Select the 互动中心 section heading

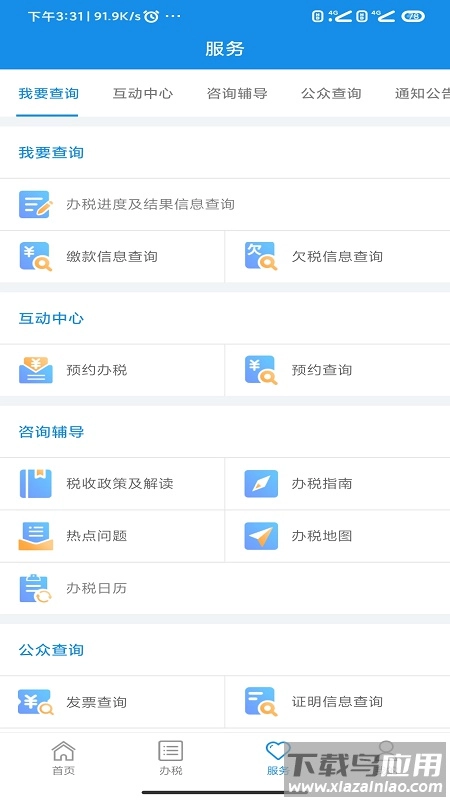[51, 318]
